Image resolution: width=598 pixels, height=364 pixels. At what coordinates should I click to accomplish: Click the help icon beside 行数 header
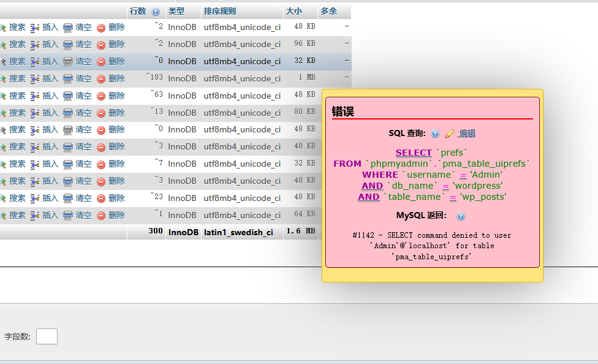point(156,12)
